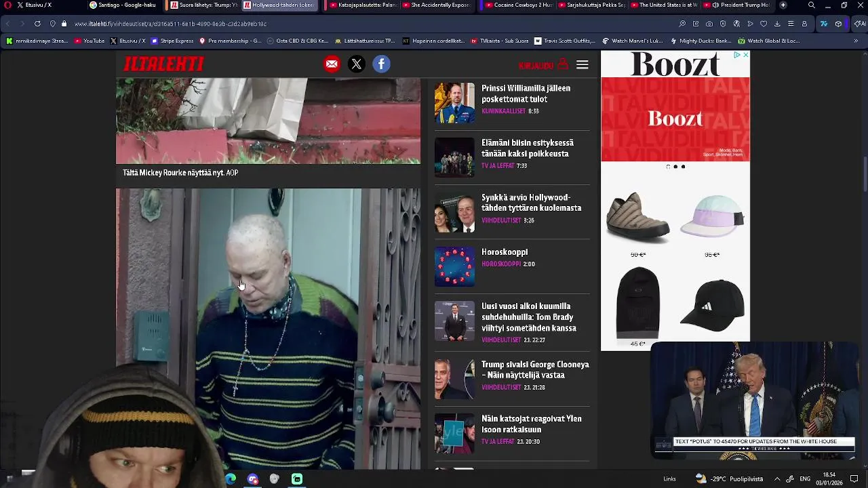Switch to Katsojapalautetta tab
The width and height of the screenshot is (868, 488).
[x=362, y=5]
